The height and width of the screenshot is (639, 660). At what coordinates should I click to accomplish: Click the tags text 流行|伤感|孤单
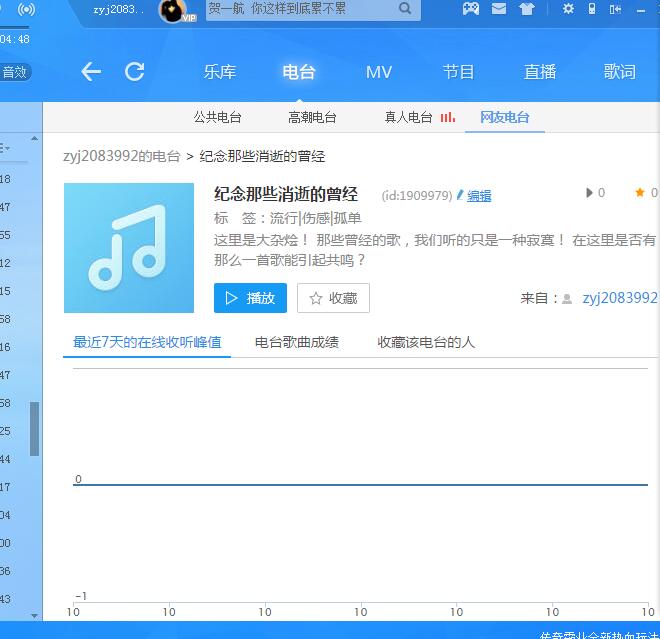(x=316, y=218)
